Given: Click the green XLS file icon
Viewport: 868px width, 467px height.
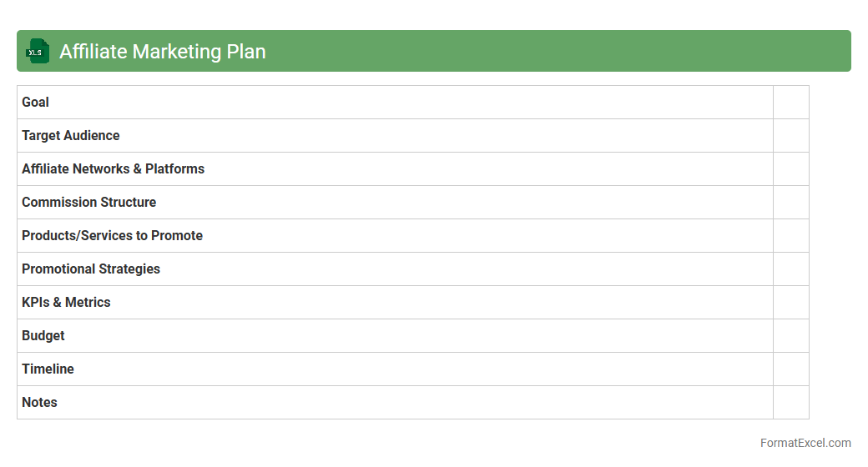Looking at the screenshot, I should [37, 51].
